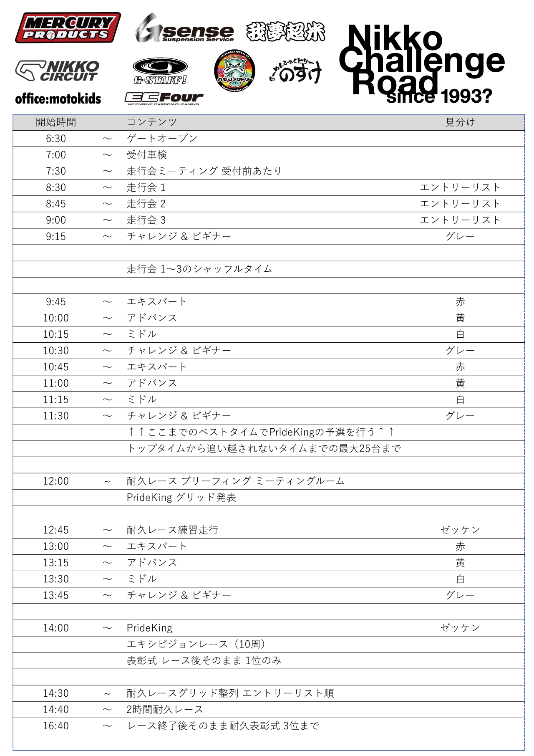Click the 耐久レース ブリーフィング entry
The height and width of the screenshot is (756, 534).
pos(236,481)
